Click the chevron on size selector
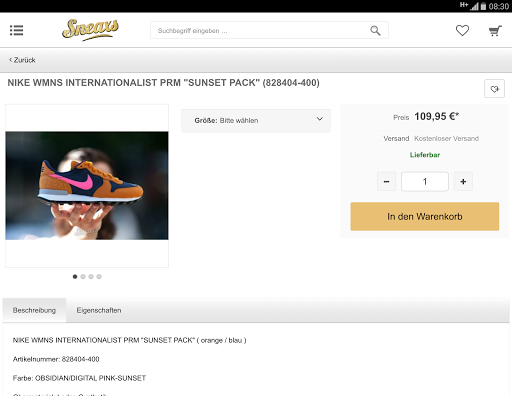Image resolution: width=512 pixels, height=396 pixels. (x=320, y=119)
